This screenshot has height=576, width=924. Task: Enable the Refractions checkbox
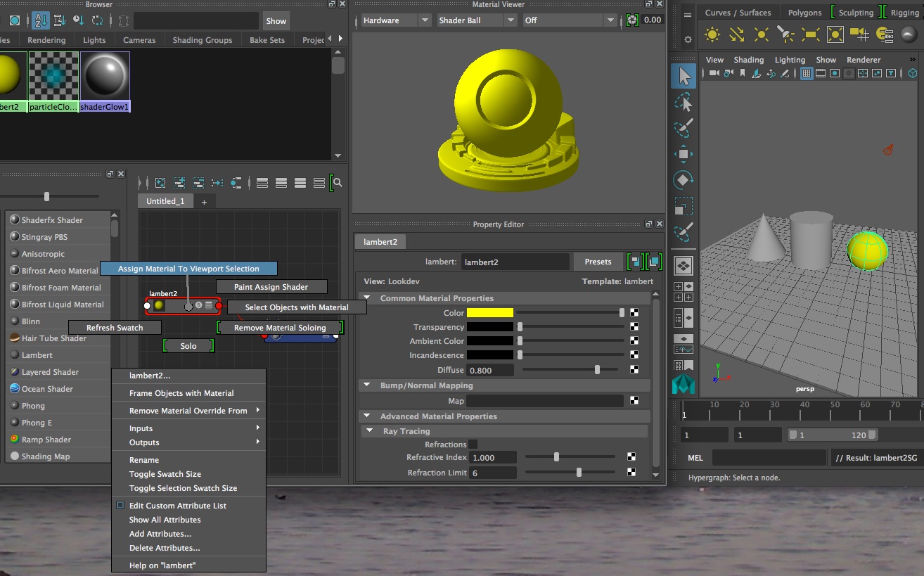473,444
